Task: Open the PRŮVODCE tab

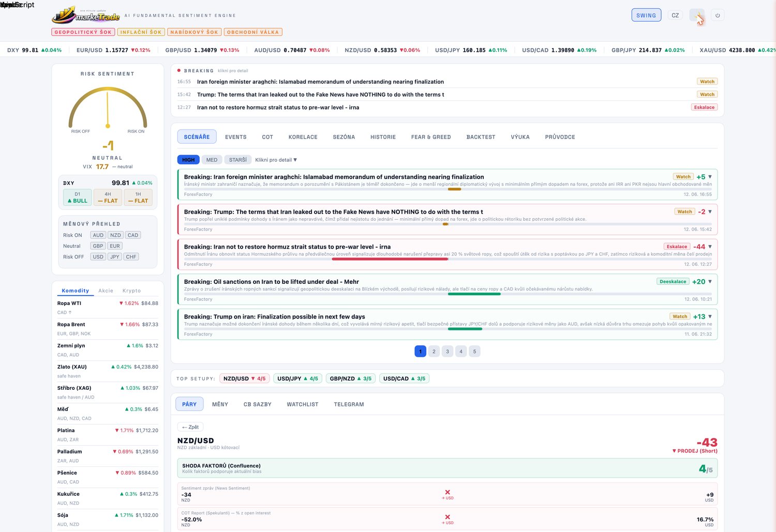Action: click(560, 137)
